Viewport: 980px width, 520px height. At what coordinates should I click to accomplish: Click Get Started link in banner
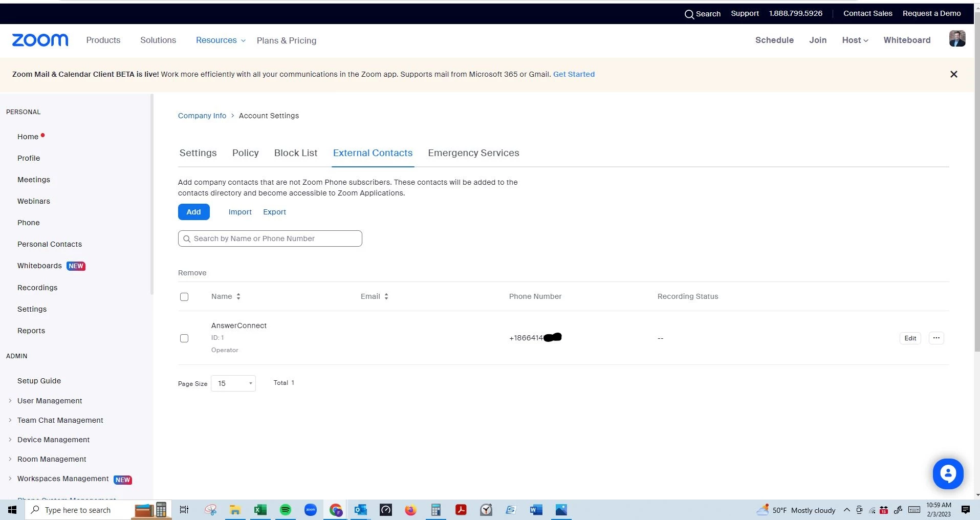coord(574,74)
